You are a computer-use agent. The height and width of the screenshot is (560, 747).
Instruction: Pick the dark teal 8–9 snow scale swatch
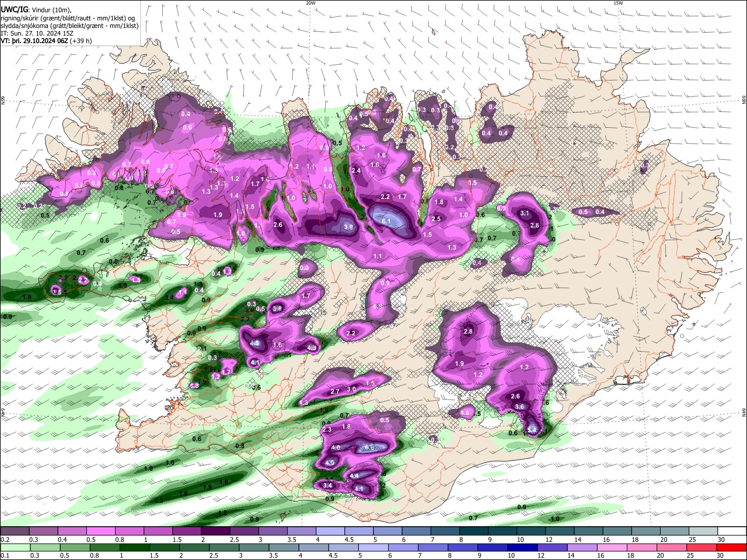point(474,531)
